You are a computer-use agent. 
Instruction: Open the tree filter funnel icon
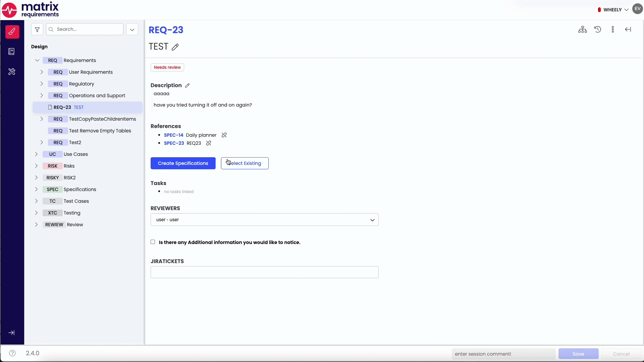point(37,29)
